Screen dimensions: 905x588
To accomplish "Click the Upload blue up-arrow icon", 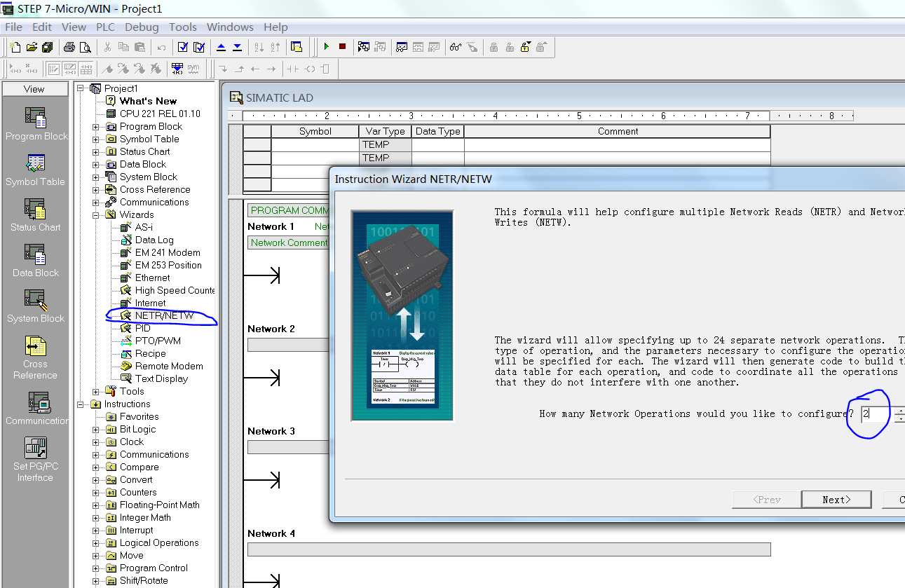I will 221,47.
